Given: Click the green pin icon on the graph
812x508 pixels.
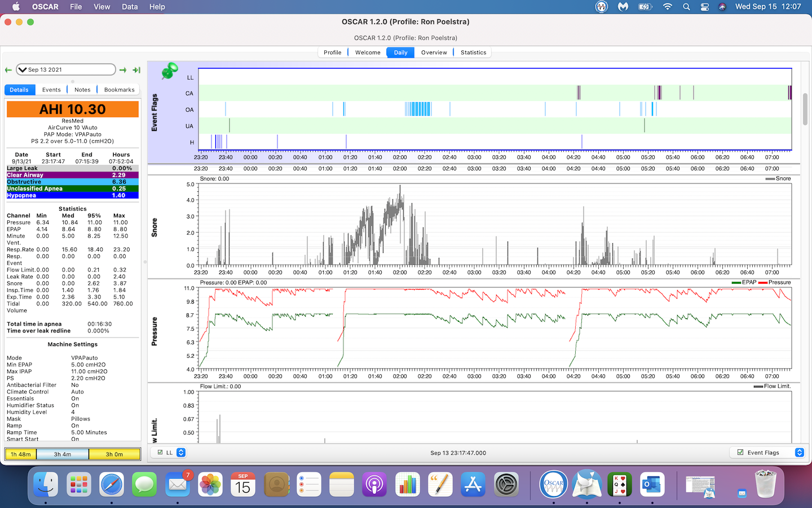Looking at the screenshot, I should pos(169,71).
